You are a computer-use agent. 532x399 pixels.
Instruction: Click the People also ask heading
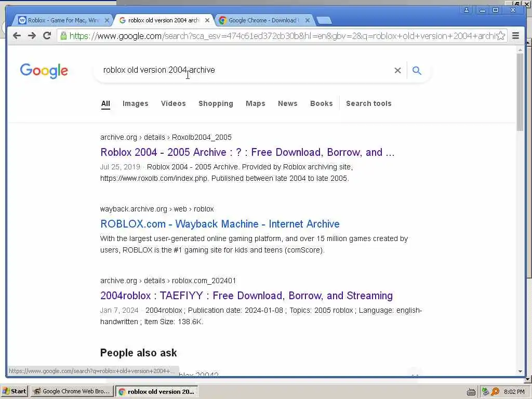point(138,353)
